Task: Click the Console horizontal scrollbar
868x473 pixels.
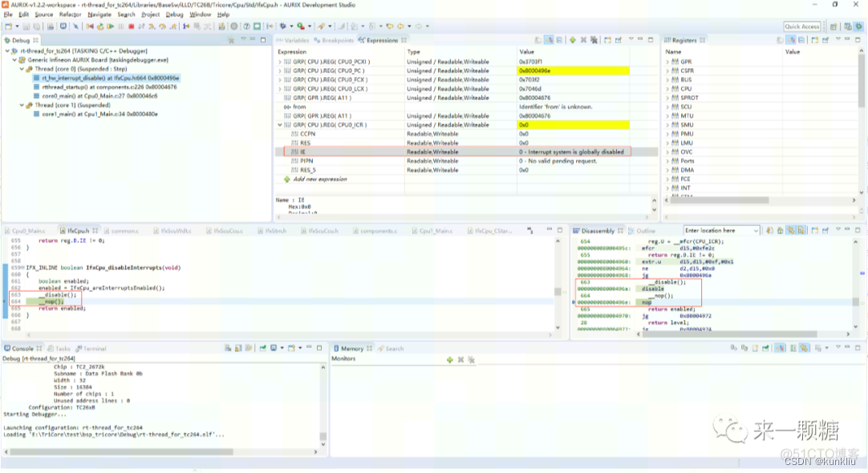Action: pos(122,451)
